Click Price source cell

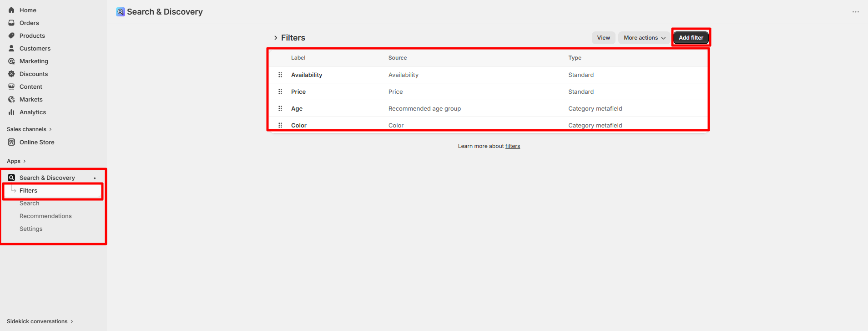[396, 92]
